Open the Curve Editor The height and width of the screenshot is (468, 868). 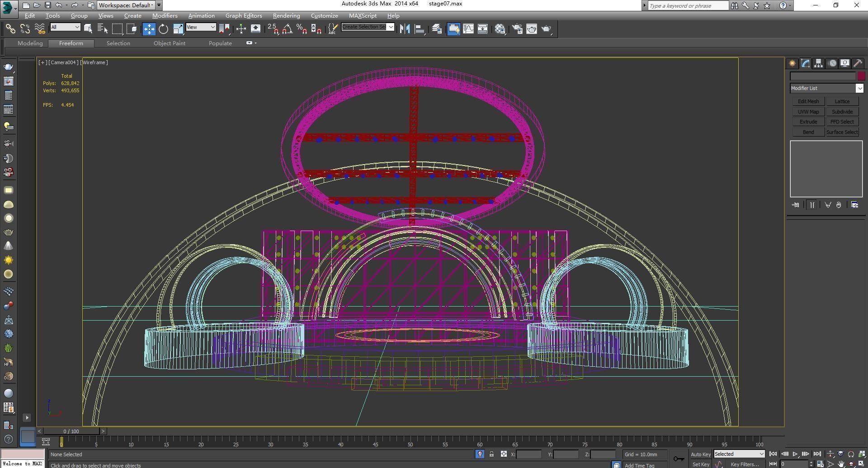(x=468, y=29)
